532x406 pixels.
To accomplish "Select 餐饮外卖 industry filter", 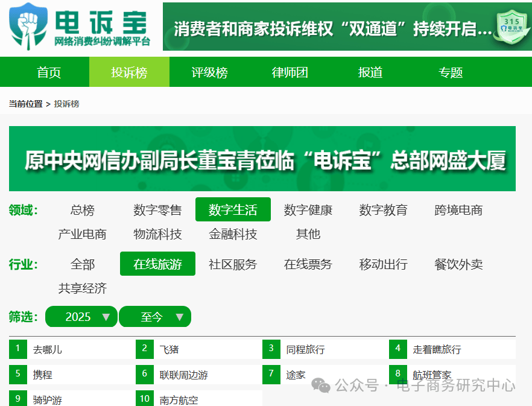I will [x=458, y=264].
